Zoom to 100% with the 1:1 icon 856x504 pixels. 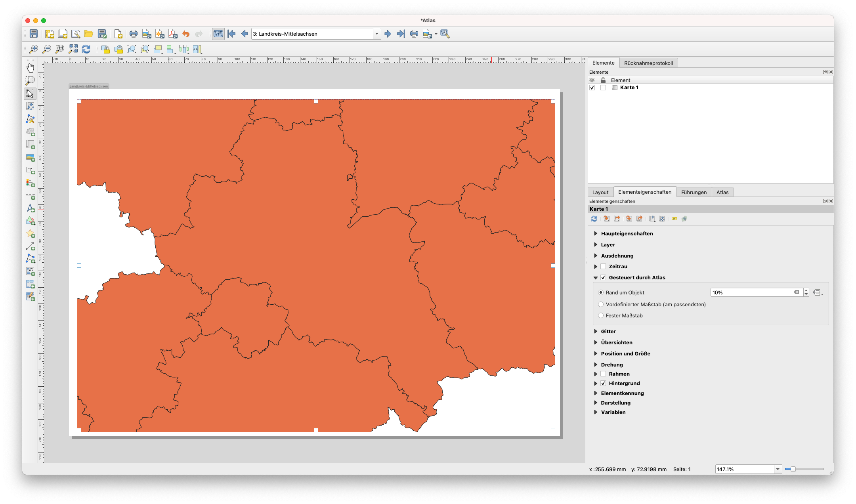pyautogui.click(x=60, y=49)
